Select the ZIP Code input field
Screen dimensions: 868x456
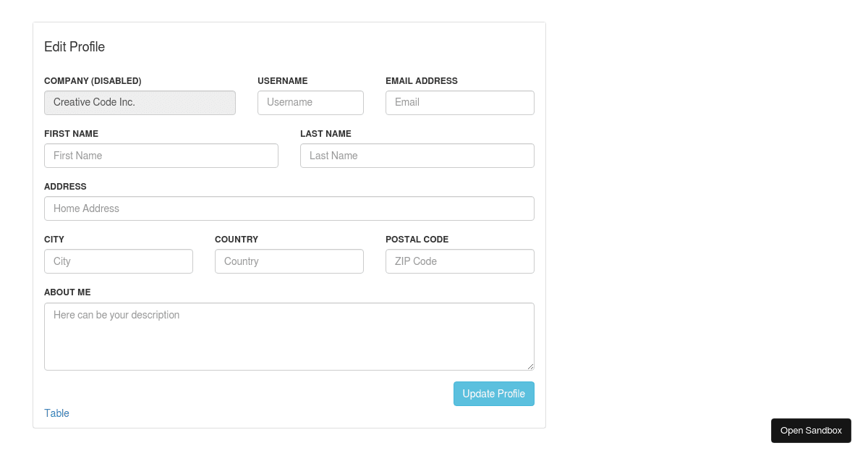459,261
